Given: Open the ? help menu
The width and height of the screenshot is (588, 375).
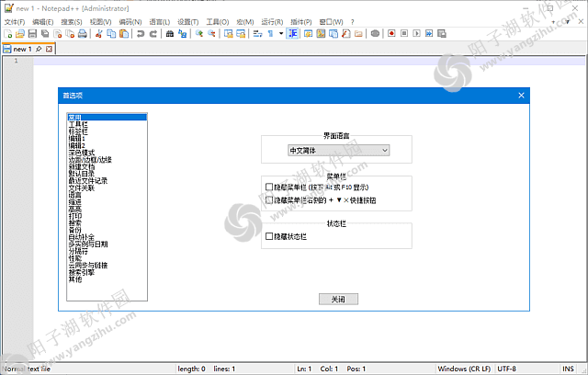Looking at the screenshot, I should click(x=352, y=22).
